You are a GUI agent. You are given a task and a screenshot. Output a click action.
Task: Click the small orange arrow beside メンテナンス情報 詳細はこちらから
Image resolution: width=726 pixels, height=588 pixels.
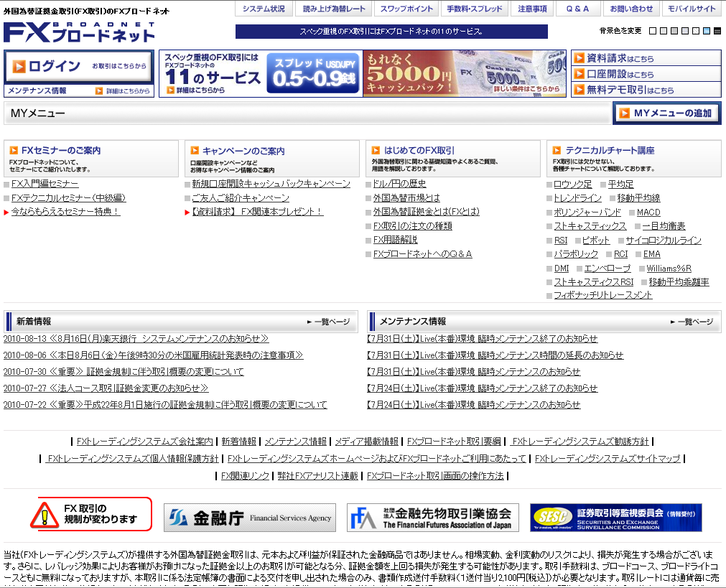[x=99, y=91]
